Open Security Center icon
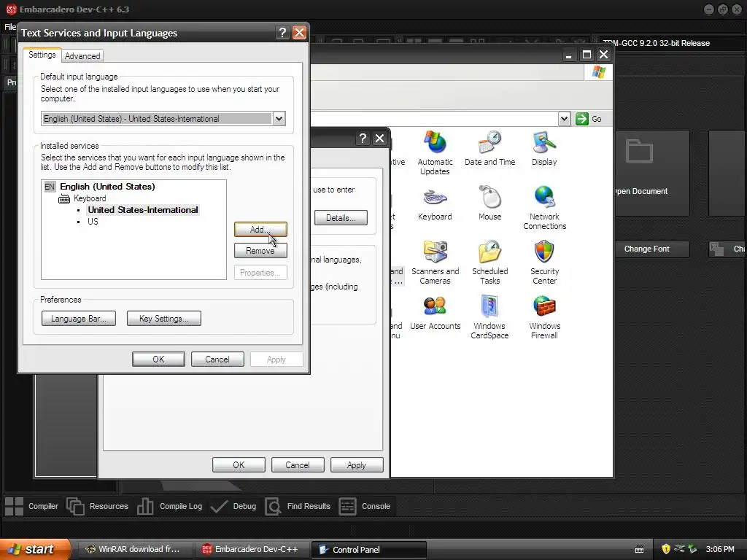The height and width of the screenshot is (560, 747). (544, 262)
